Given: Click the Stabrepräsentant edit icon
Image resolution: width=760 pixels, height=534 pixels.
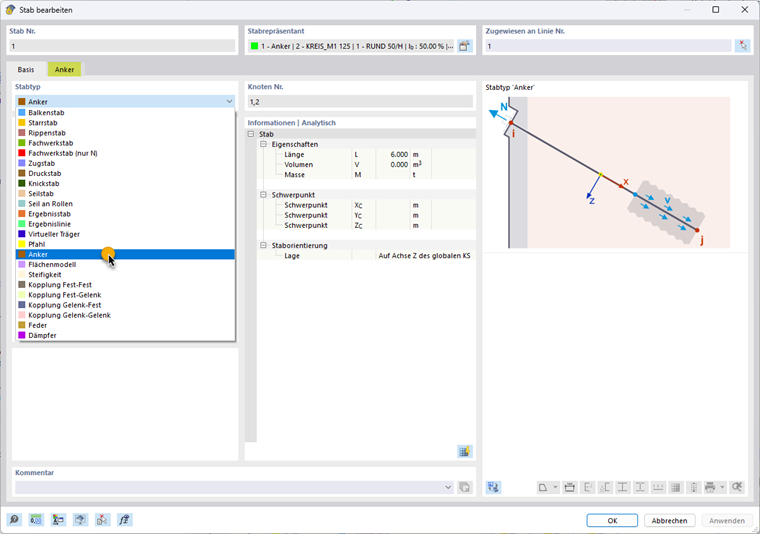Looking at the screenshot, I should [464, 46].
